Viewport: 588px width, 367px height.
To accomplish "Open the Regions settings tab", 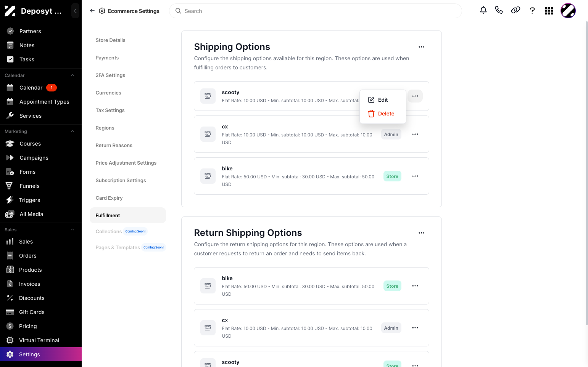I will pos(105,128).
